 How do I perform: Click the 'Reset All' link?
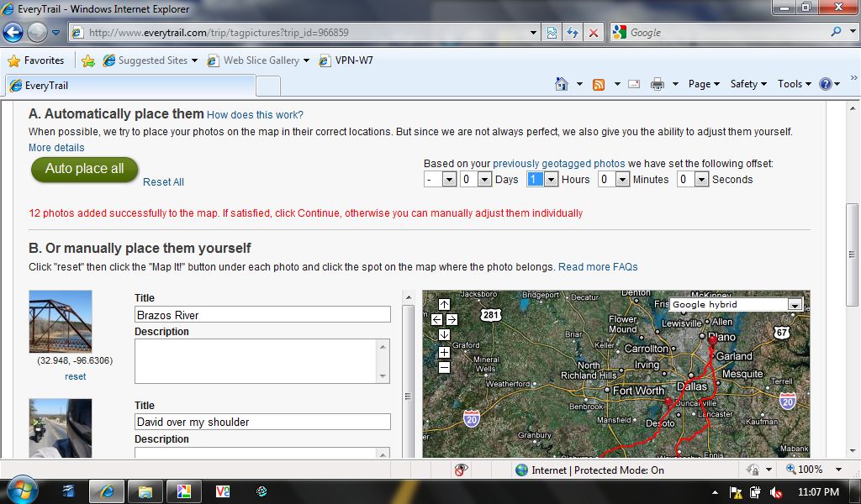coord(163,182)
